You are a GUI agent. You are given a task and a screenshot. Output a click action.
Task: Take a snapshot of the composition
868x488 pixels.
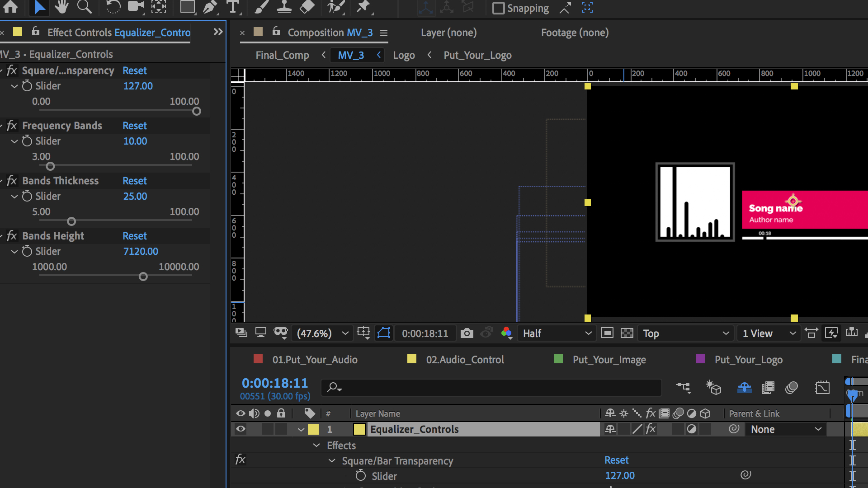point(467,333)
